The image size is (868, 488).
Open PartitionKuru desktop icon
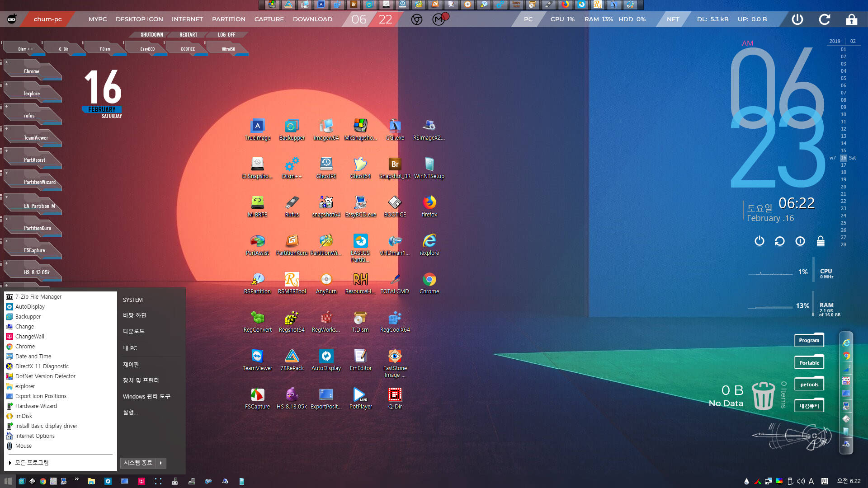[292, 245]
